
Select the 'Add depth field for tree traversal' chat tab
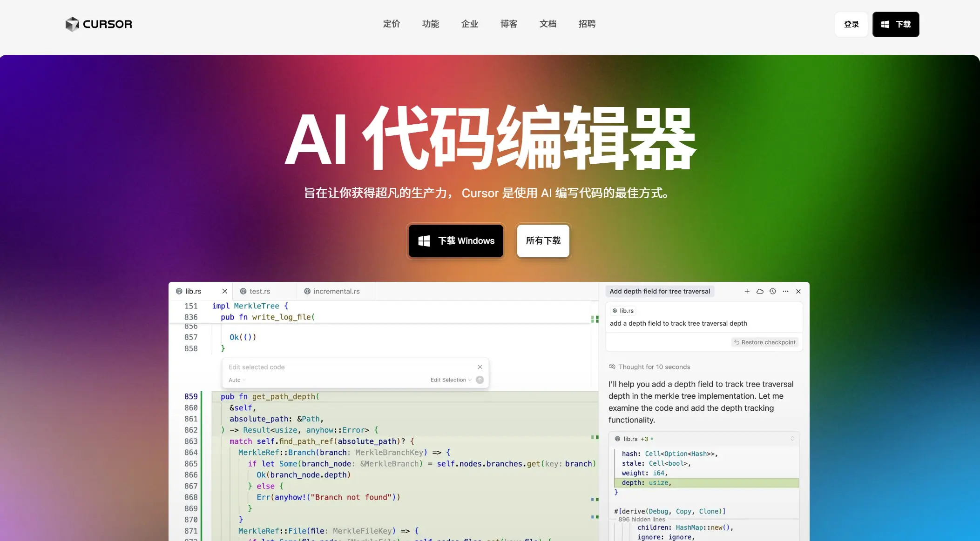(x=660, y=291)
